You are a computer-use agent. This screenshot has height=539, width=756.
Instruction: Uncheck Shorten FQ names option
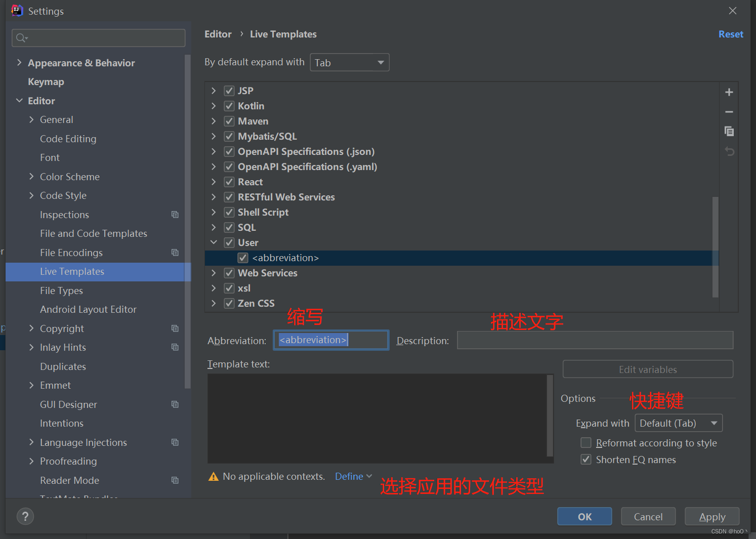586,460
